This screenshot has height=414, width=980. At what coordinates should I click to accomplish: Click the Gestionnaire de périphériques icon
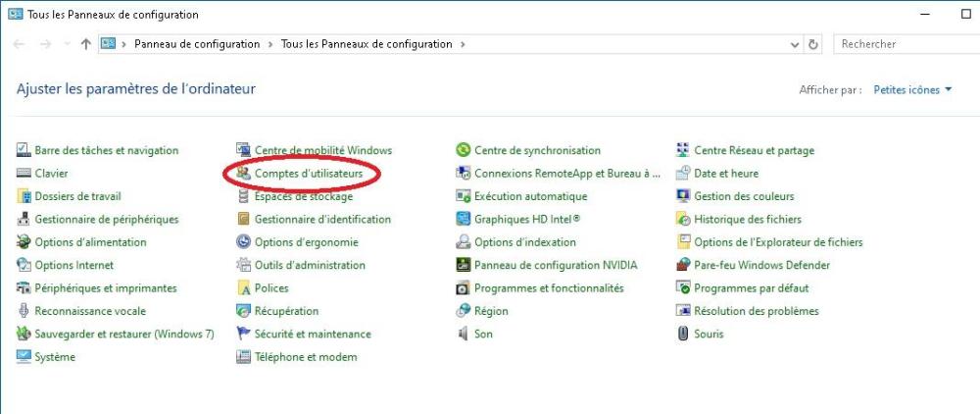click(x=24, y=220)
